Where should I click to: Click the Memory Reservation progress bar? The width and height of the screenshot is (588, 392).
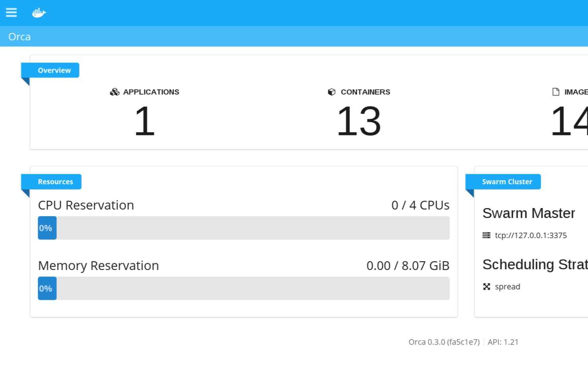coord(244,288)
